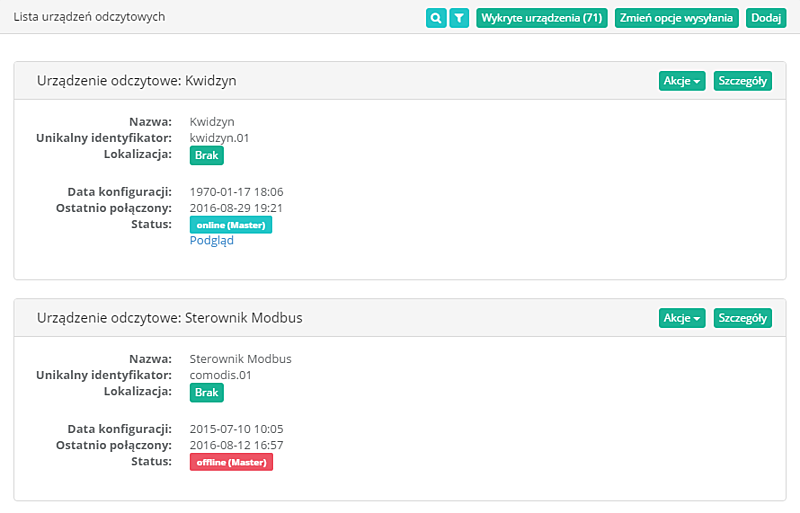Select the Urządzenie odczytowe: Sterownik Modbus heading
Viewport: 800px width, 513px height.
(x=169, y=318)
